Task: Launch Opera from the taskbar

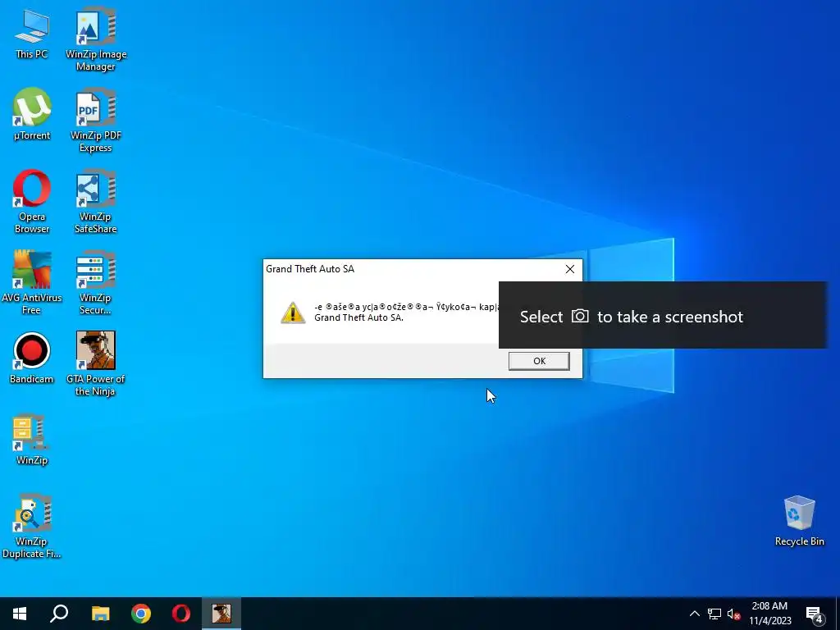Action: pos(181,614)
